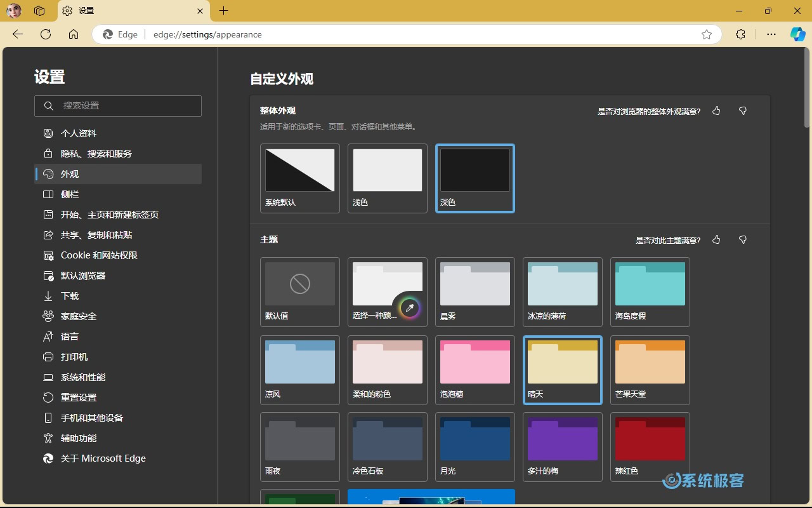Open 辅助功能 settings
The width and height of the screenshot is (812, 508).
coord(118,438)
